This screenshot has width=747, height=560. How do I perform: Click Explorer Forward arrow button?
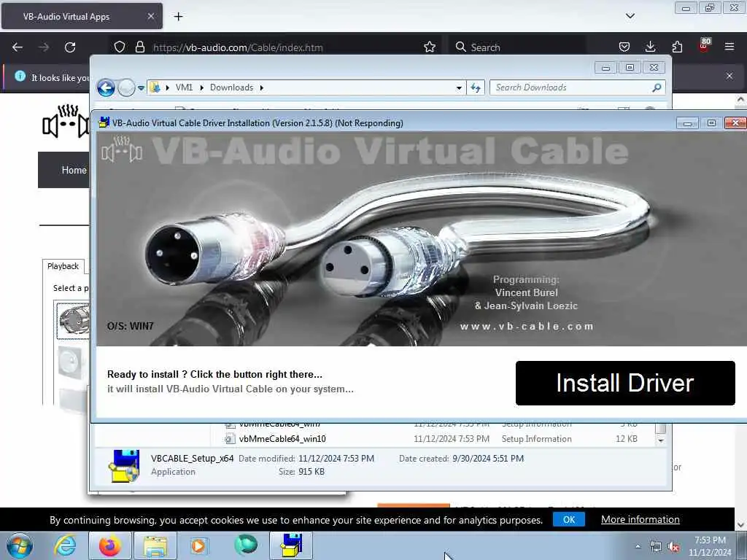point(126,87)
